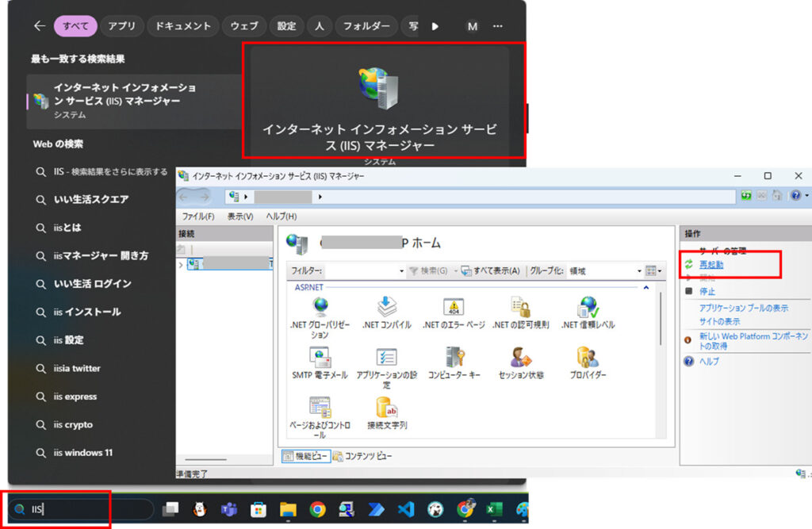Open SMTP 電子メール feature
812x529 pixels.
[320, 363]
